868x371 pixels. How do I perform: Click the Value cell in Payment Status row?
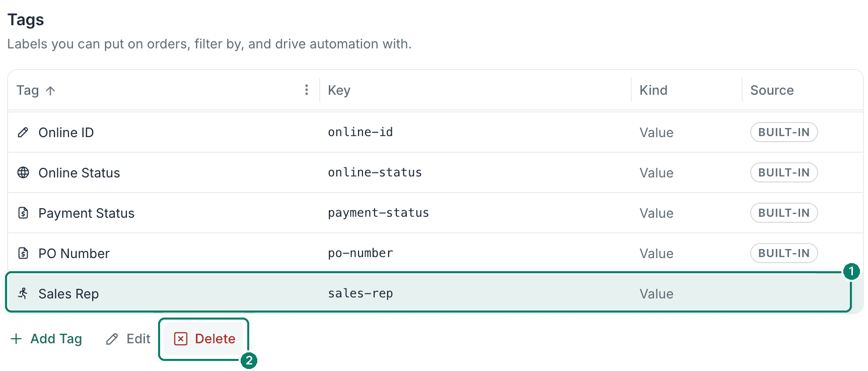pyautogui.click(x=657, y=213)
